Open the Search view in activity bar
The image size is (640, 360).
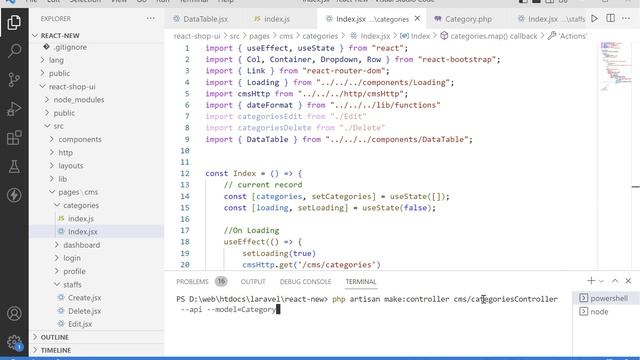(14, 51)
